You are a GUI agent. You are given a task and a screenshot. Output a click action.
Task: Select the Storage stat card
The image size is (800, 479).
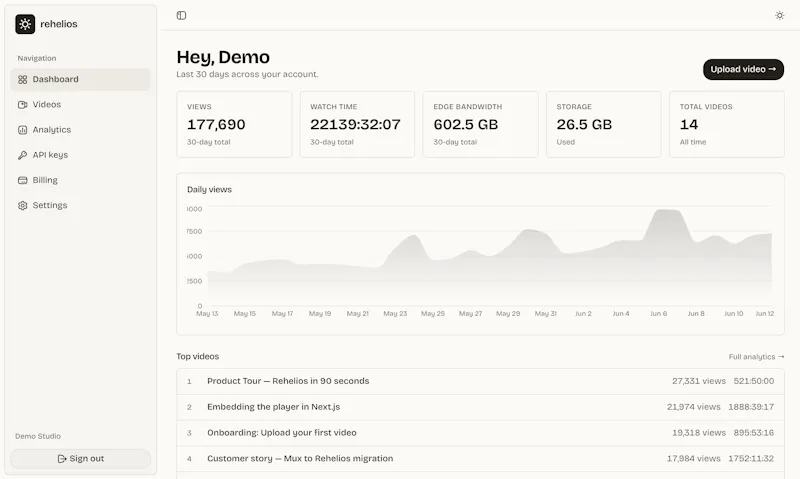coord(604,124)
